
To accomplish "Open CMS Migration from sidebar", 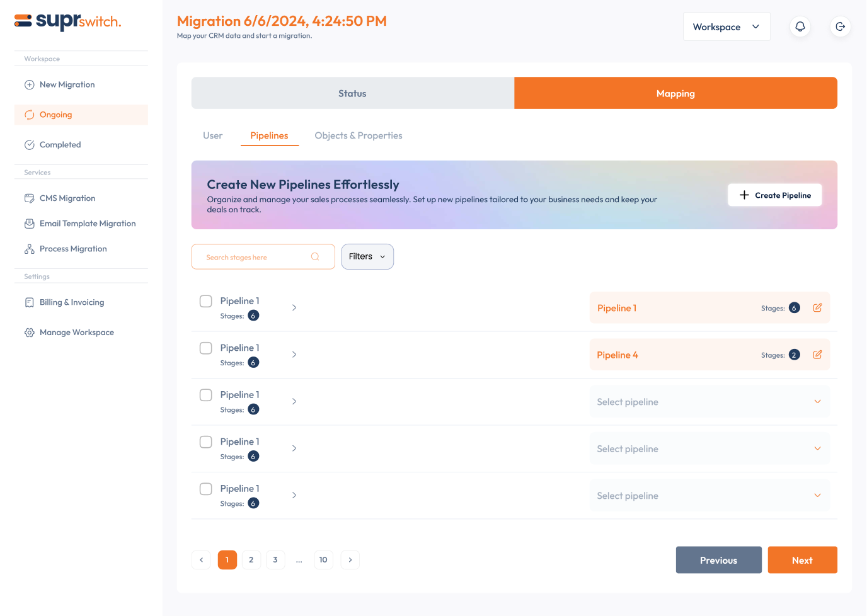I will point(67,198).
